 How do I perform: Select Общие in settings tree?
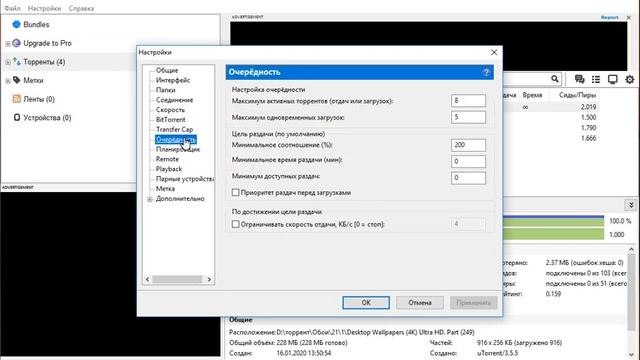pyautogui.click(x=167, y=70)
